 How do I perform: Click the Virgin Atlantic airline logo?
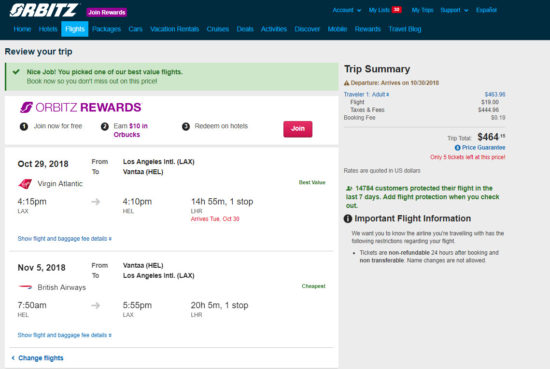[25, 183]
